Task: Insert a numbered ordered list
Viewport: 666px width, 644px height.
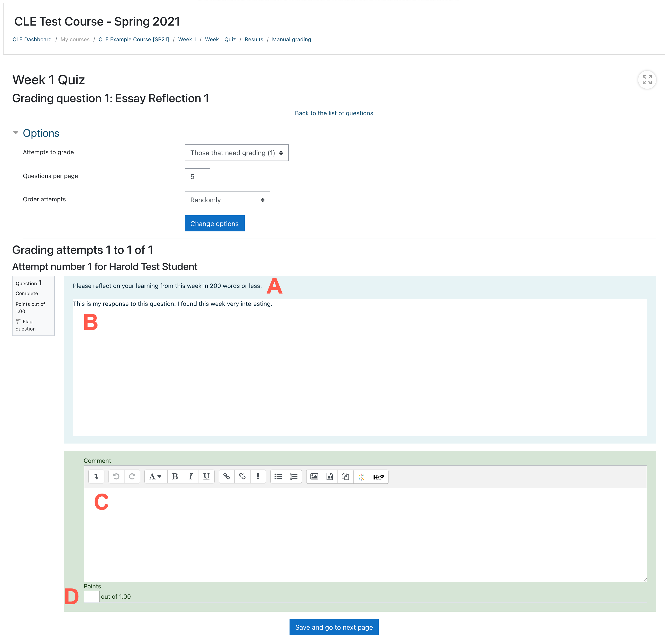Action: 294,476
